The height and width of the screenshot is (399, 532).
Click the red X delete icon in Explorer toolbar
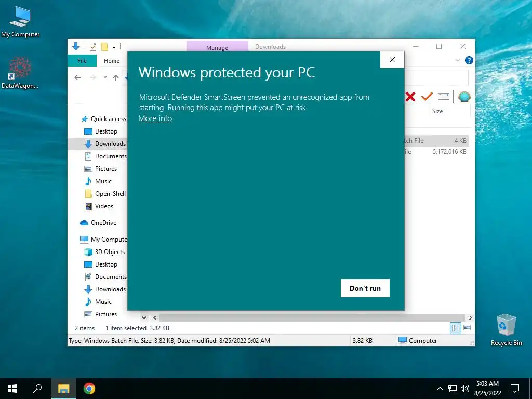click(x=410, y=97)
